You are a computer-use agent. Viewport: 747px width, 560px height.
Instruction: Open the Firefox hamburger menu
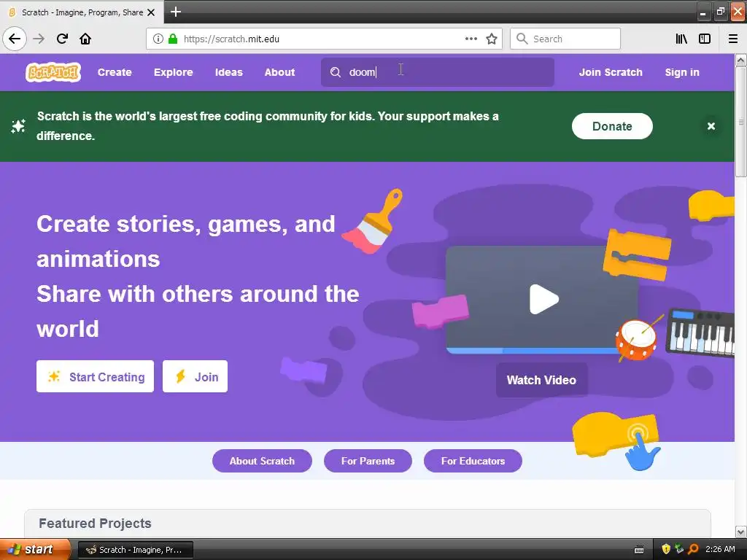click(x=733, y=39)
